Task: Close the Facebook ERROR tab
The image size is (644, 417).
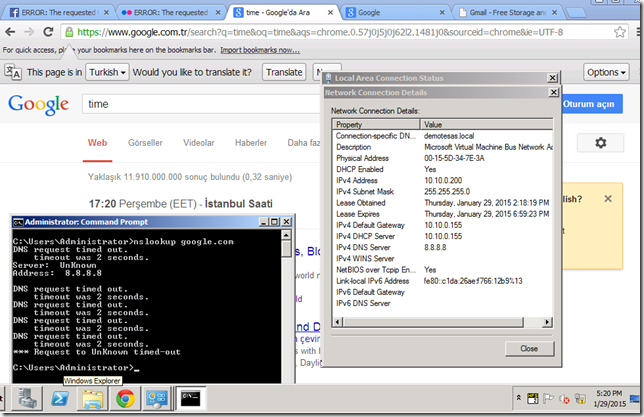Action: [x=106, y=12]
